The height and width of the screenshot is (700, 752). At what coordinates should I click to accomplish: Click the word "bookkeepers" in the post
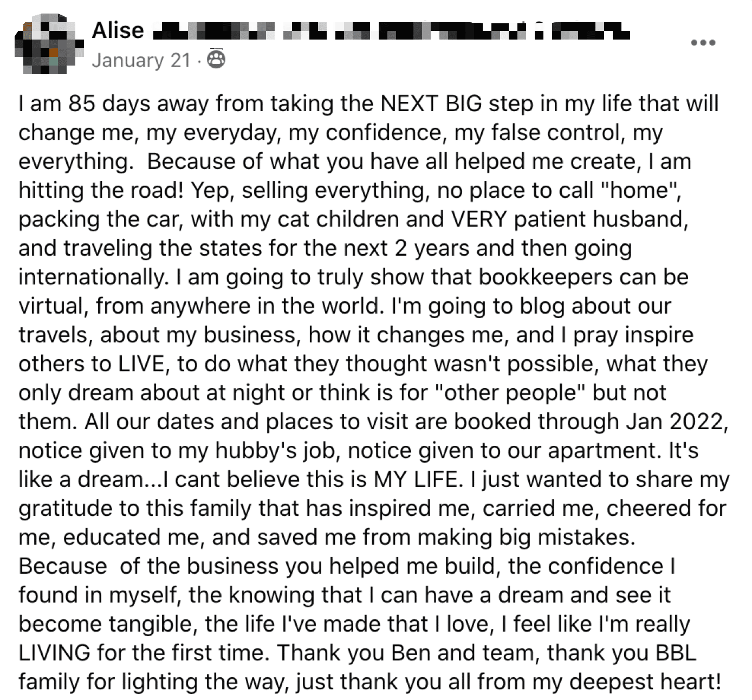[546, 277]
